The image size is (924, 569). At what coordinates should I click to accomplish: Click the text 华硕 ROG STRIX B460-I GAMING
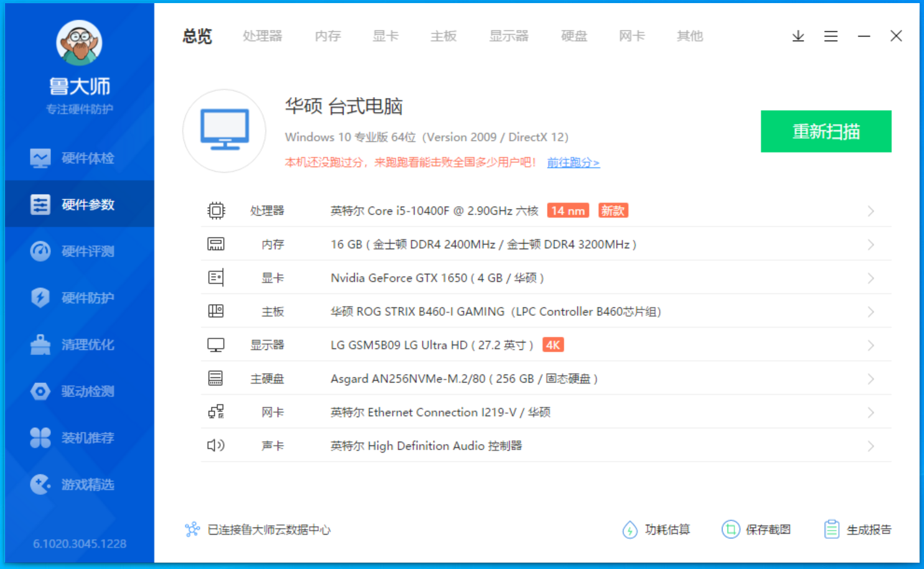(x=418, y=312)
